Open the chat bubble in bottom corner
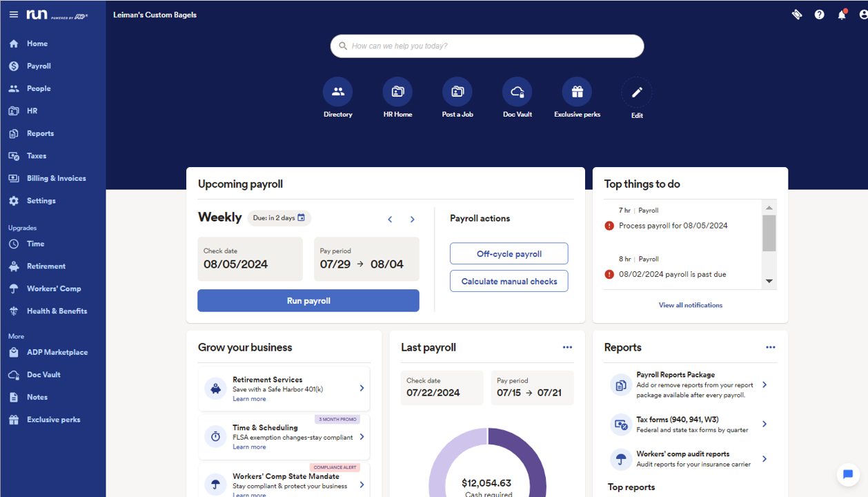868x497 pixels. tap(847, 475)
